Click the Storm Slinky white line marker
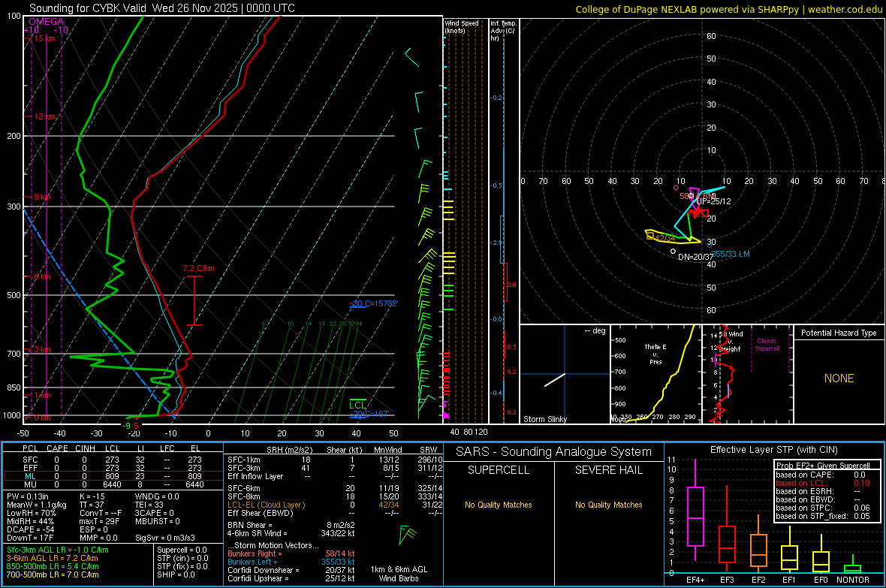The height and width of the screenshot is (588, 886). (555, 380)
